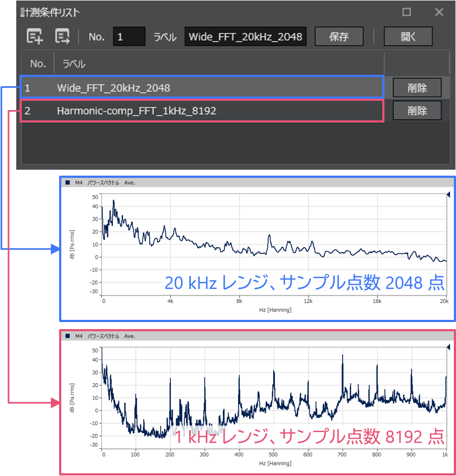Click 削除 next to Harmonic-comp_FFT_1kHz_8192
The image size is (456, 476).
tap(417, 111)
